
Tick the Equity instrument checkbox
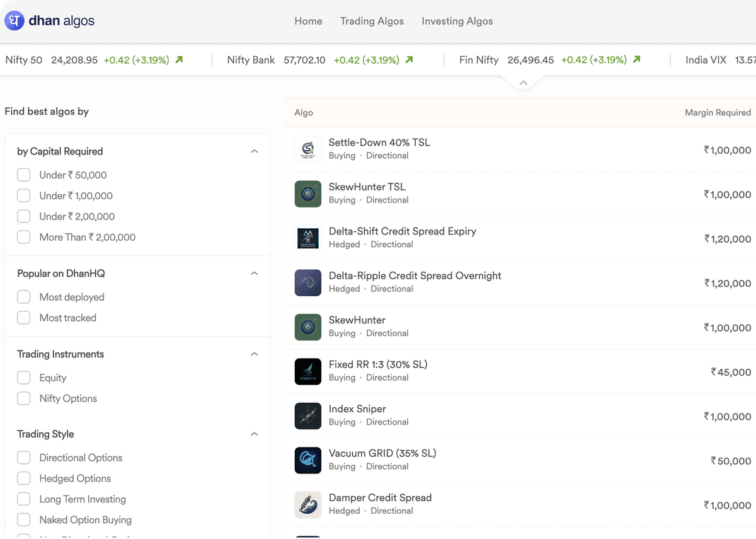click(x=24, y=378)
